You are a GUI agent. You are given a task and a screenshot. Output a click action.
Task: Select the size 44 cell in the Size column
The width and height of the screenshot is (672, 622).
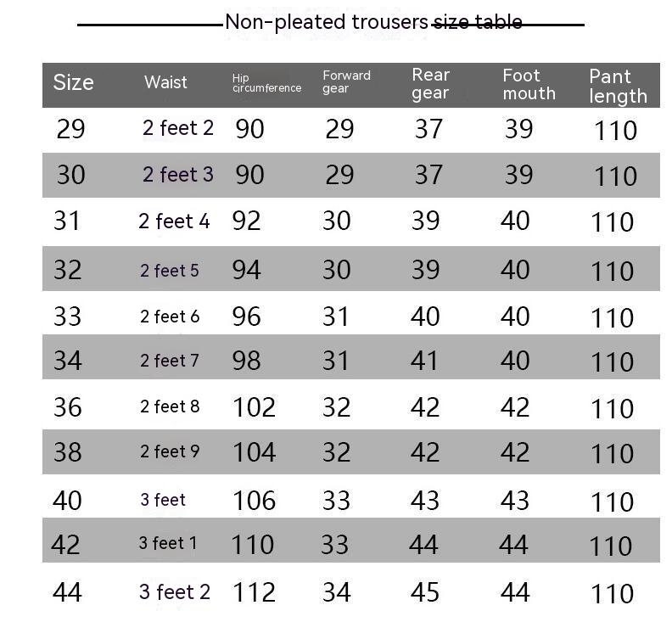coord(67,591)
